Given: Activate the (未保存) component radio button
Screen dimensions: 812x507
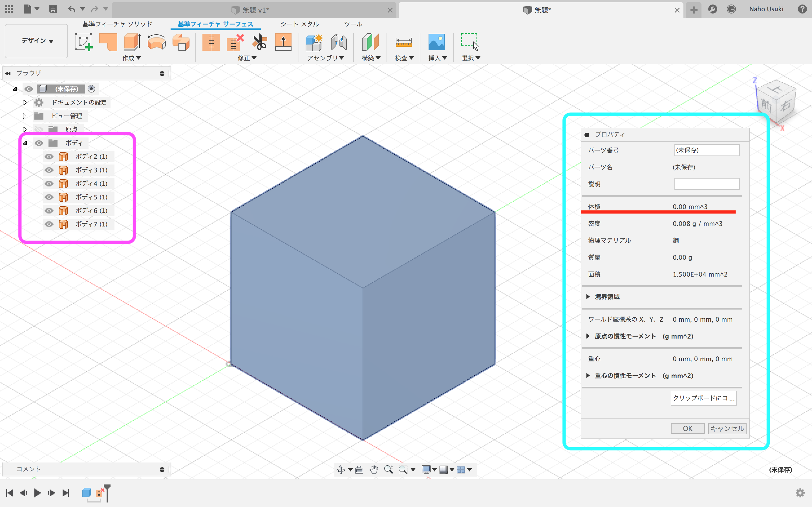Looking at the screenshot, I should click(x=91, y=89).
